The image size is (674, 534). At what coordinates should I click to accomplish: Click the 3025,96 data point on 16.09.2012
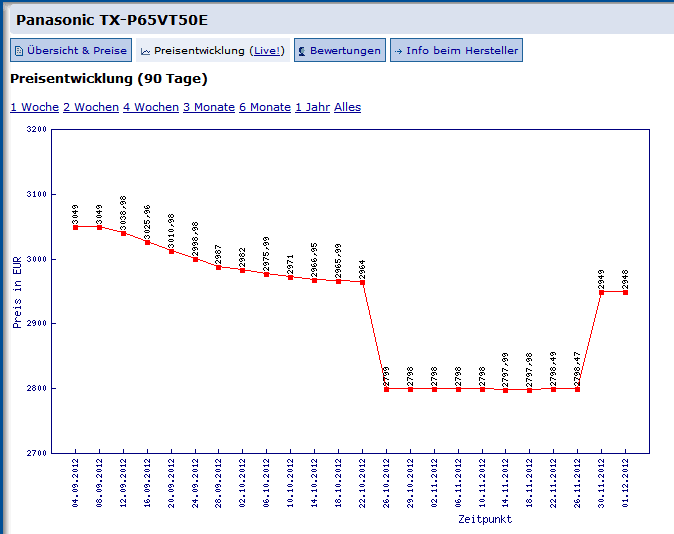click(147, 242)
